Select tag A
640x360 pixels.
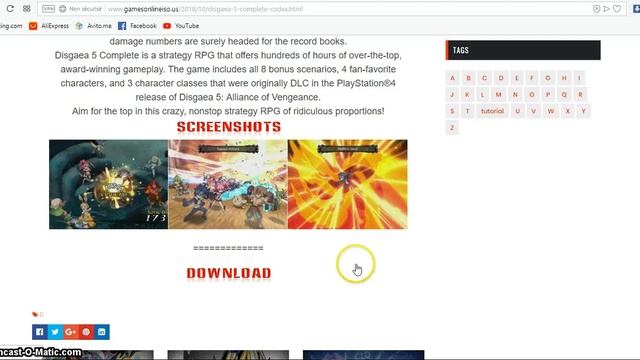pos(452,78)
